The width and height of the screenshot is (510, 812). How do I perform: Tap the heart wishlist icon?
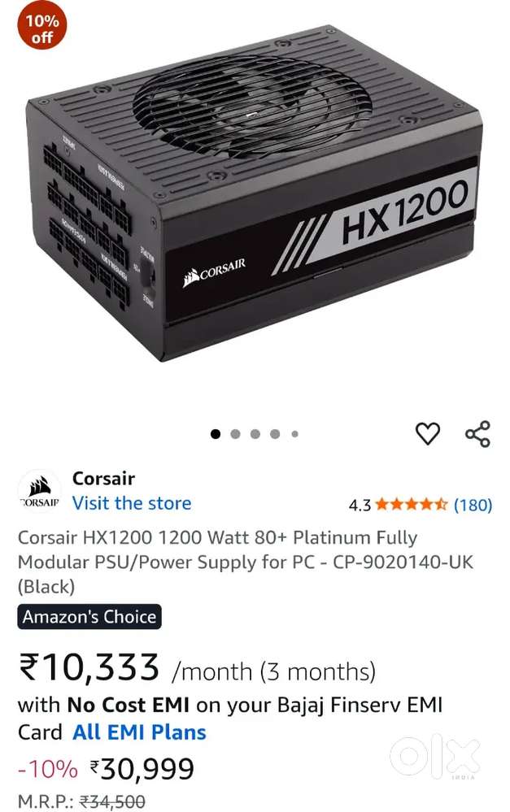tap(428, 433)
